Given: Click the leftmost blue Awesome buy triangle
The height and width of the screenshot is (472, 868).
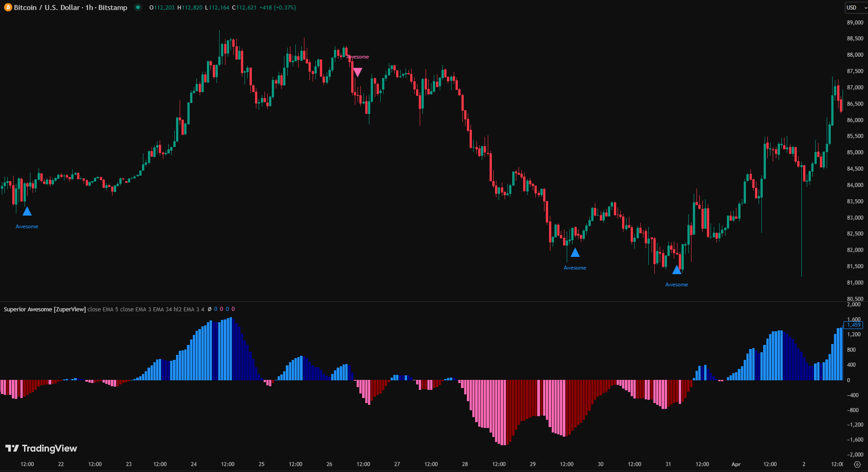Looking at the screenshot, I should [x=27, y=211].
